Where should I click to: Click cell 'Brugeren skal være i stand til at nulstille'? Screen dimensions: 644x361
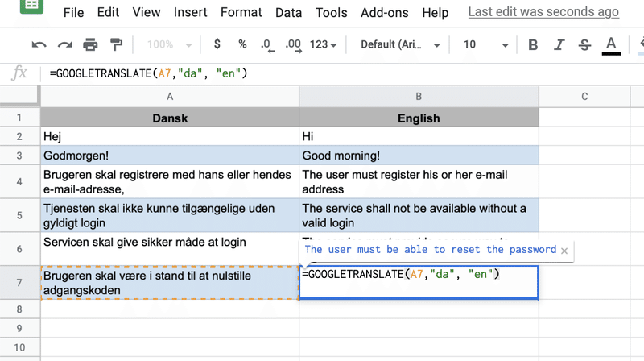170,283
